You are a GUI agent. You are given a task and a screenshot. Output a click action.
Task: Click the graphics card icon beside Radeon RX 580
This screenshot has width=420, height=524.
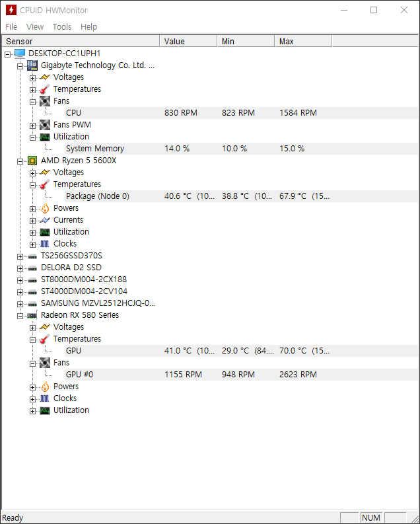(32, 315)
